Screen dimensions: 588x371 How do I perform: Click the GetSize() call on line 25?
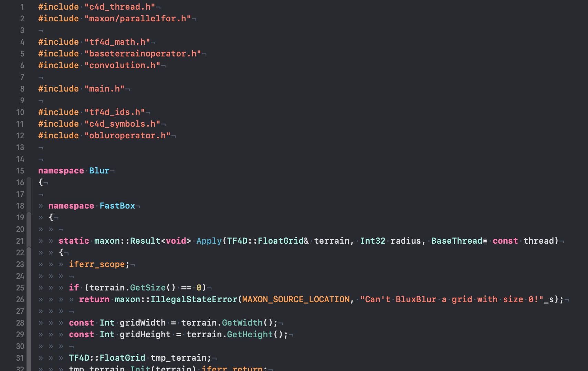point(153,288)
